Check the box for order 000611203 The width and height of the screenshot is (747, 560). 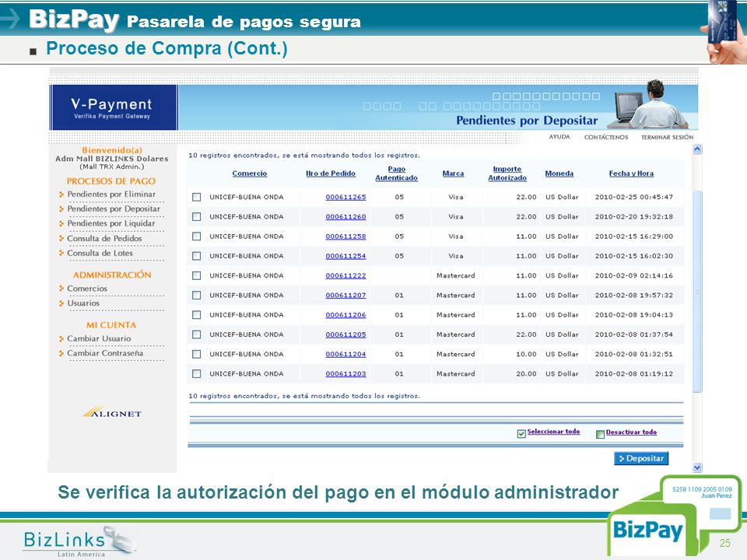tap(196, 374)
